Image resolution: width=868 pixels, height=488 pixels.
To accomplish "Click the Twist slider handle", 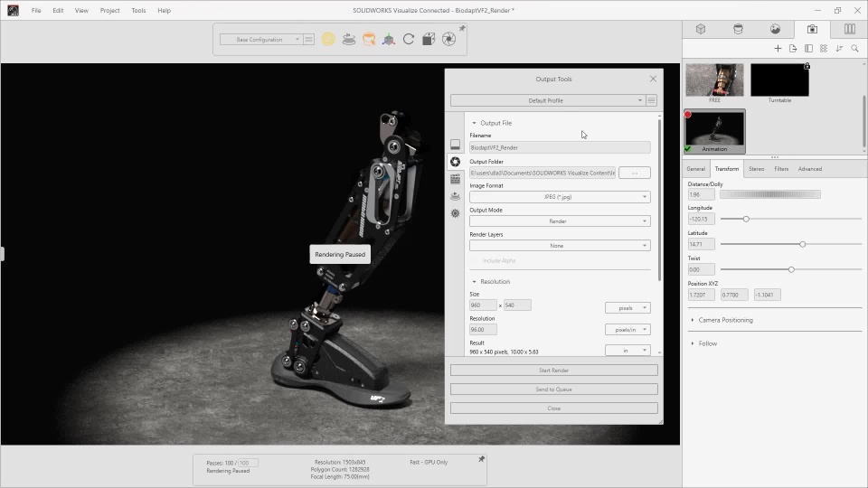I will 792,269.
